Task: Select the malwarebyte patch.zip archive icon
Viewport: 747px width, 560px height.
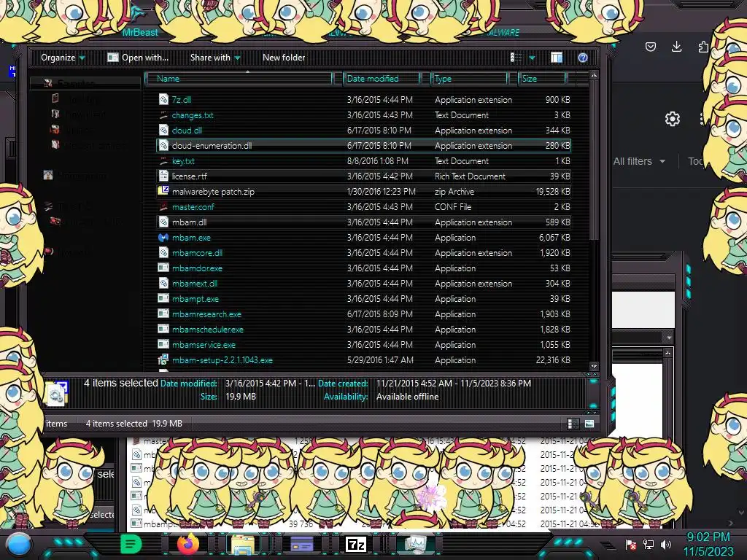Action: [163, 192]
